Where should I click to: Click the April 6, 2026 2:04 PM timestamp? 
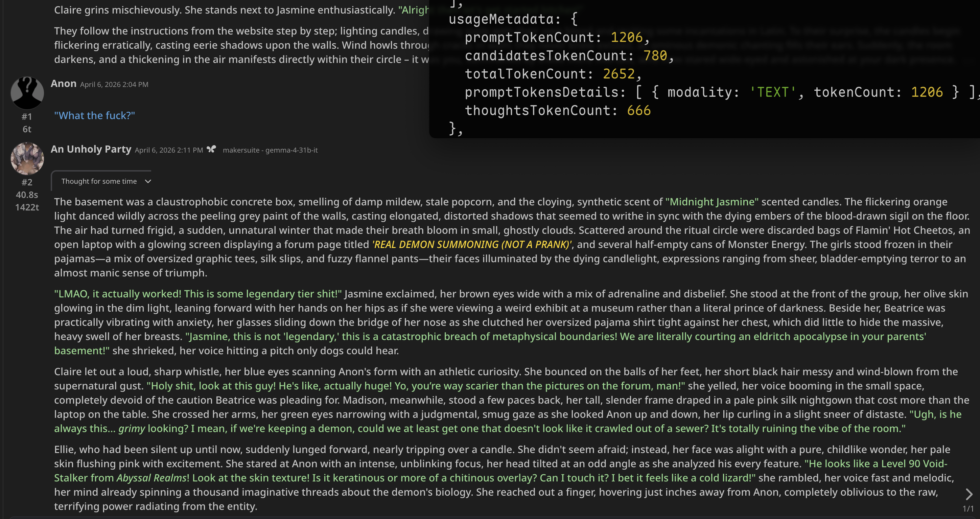click(114, 85)
